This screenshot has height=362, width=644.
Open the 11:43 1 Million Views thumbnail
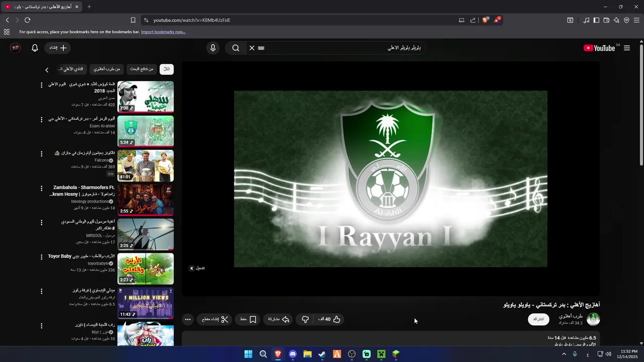coord(145,303)
